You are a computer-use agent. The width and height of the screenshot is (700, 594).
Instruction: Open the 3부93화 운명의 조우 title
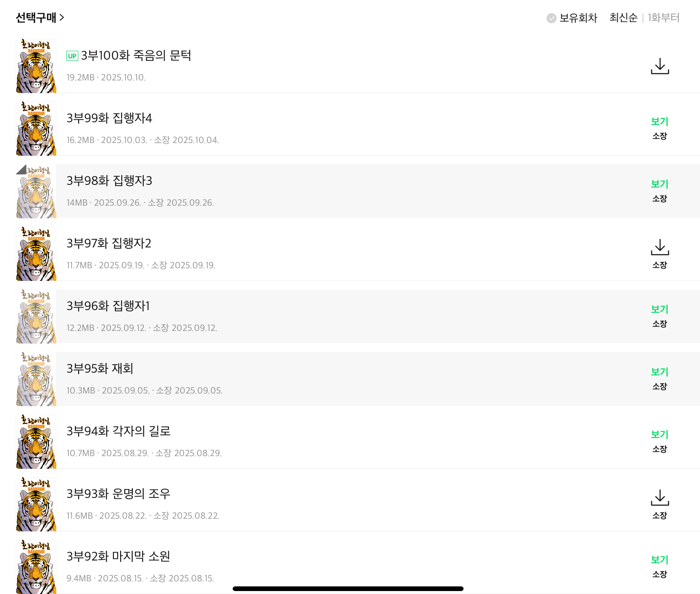point(118,494)
